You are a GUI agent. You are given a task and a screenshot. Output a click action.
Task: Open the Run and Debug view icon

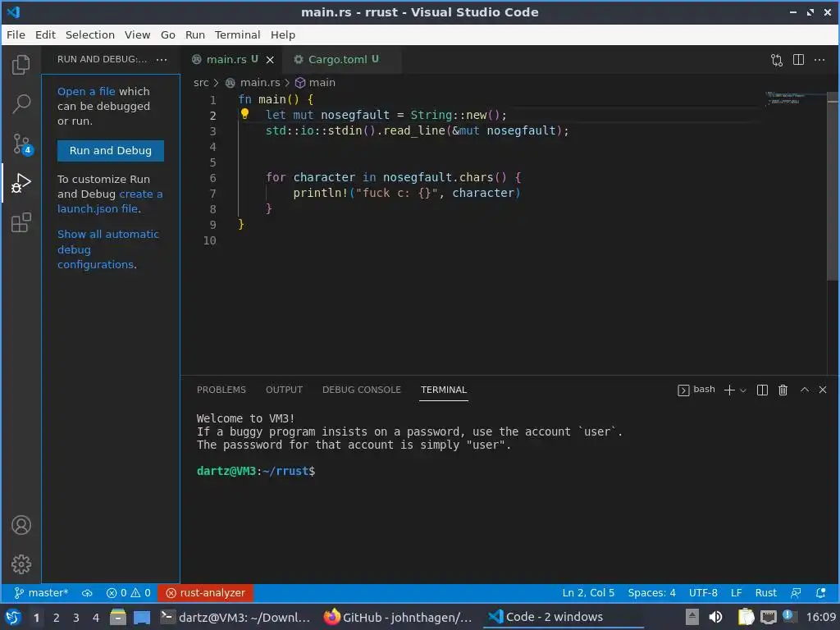(21, 183)
